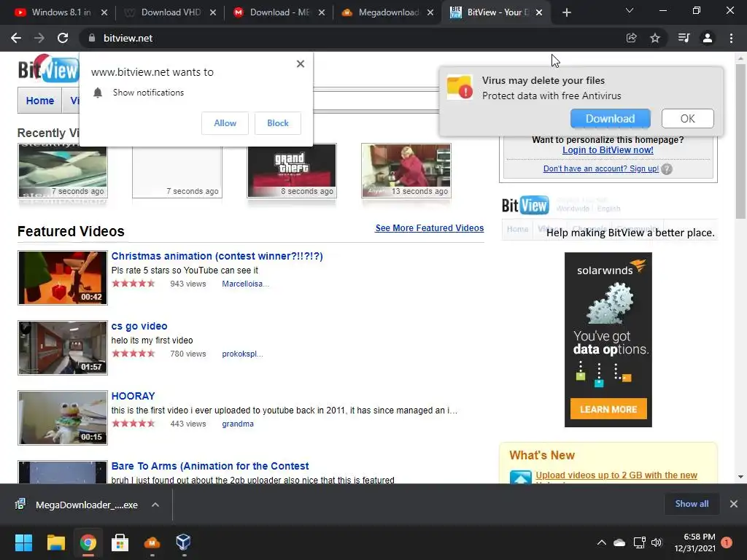Show hidden tray icons chevron
Viewport: 747px width, 560px height.
[x=602, y=542]
